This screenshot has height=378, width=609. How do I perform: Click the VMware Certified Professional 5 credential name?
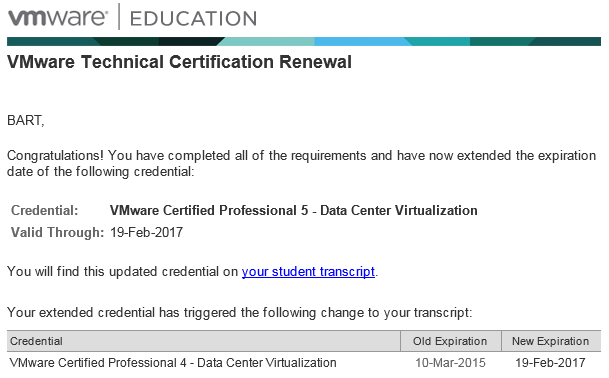(x=294, y=211)
